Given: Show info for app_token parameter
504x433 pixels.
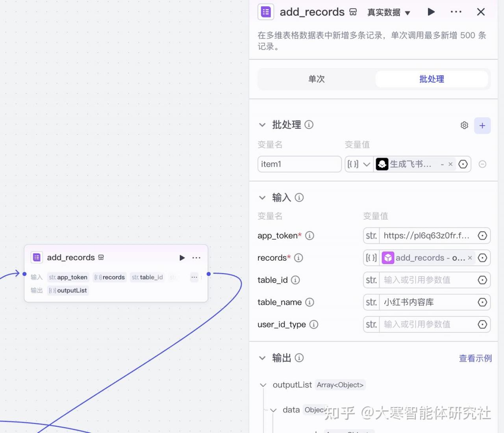Looking at the screenshot, I should [309, 236].
